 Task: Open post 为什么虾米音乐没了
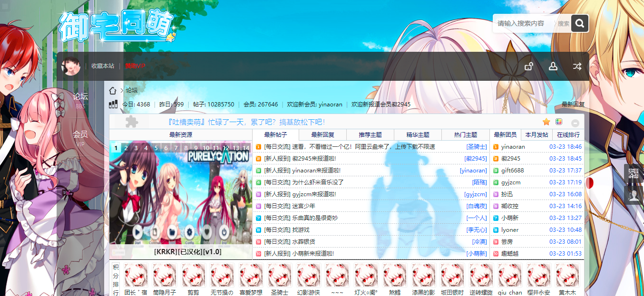click(318, 182)
